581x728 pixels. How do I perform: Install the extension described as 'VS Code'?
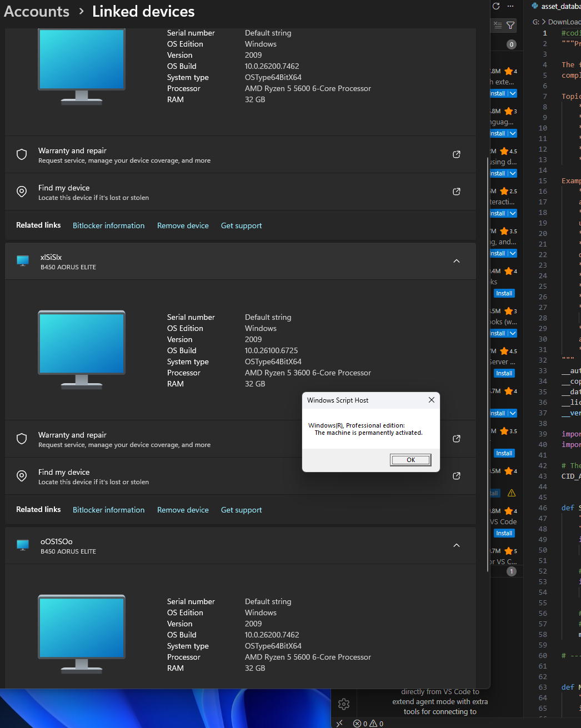[504, 533]
